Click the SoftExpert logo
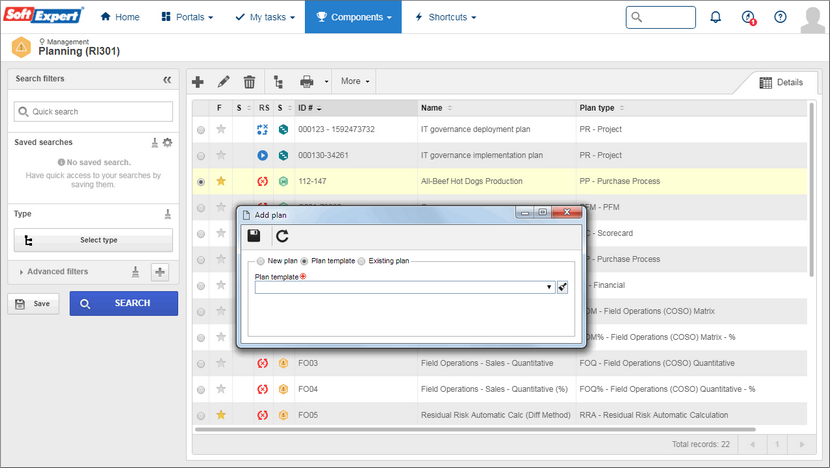830x468 pixels. click(x=43, y=15)
